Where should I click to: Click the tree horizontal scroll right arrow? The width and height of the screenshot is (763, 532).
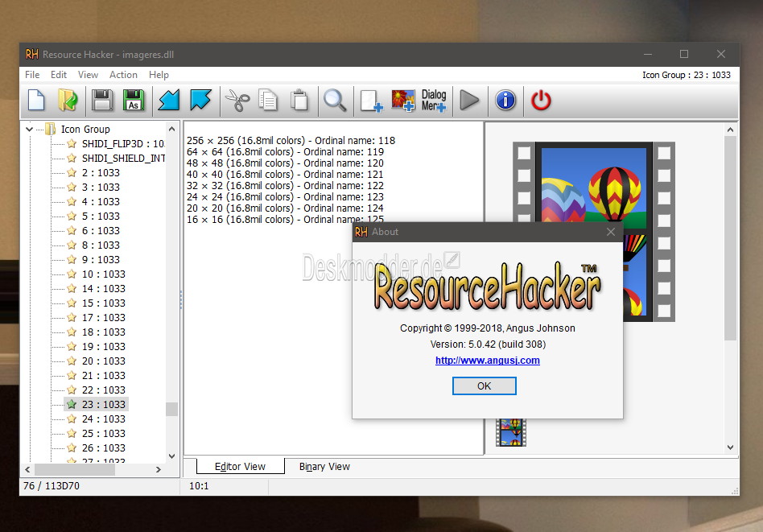tap(158, 470)
